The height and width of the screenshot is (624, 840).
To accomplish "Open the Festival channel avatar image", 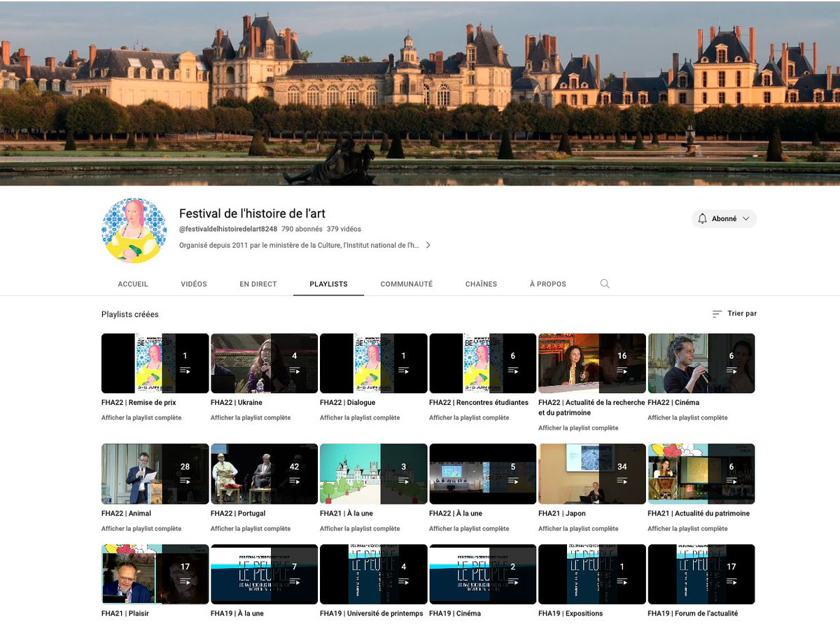I will (134, 230).
